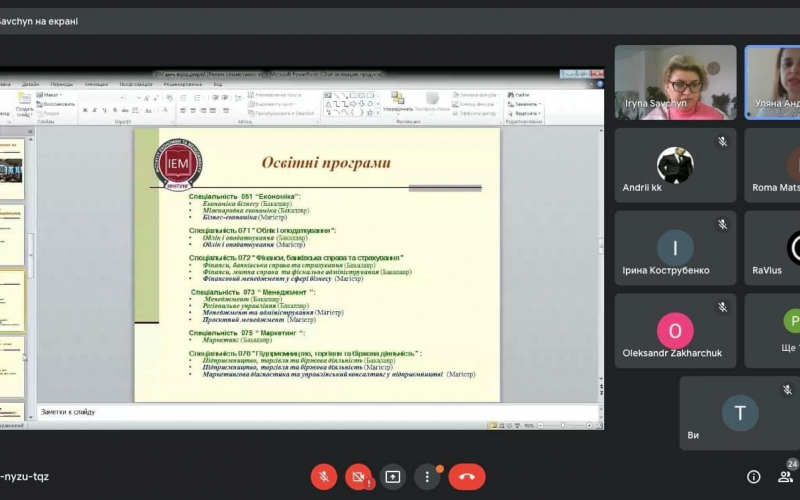800x500 pixels.
Task: Open Meet more options menu
Action: [427, 477]
